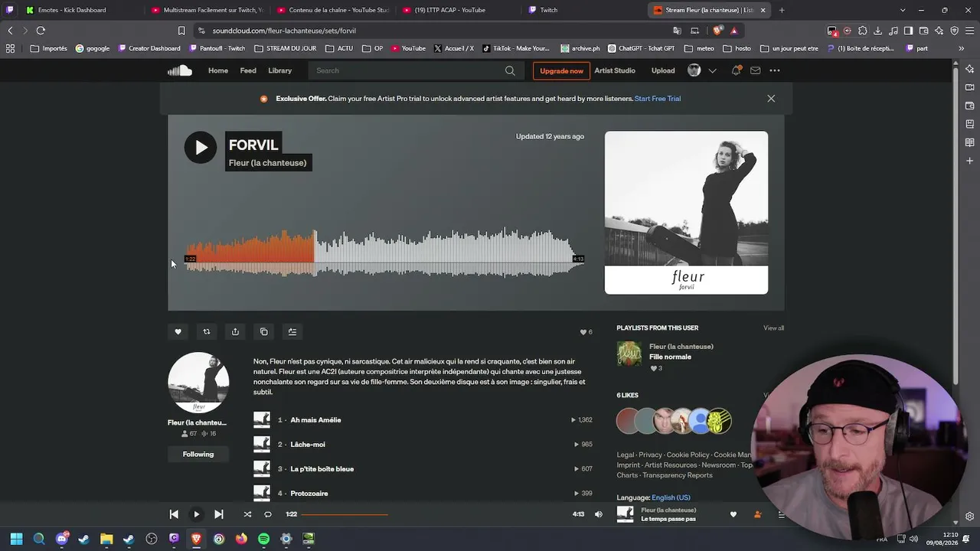Screen dimensions: 980x551
Task: Toggle the Following button under artist avatar
Action: (198, 454)
